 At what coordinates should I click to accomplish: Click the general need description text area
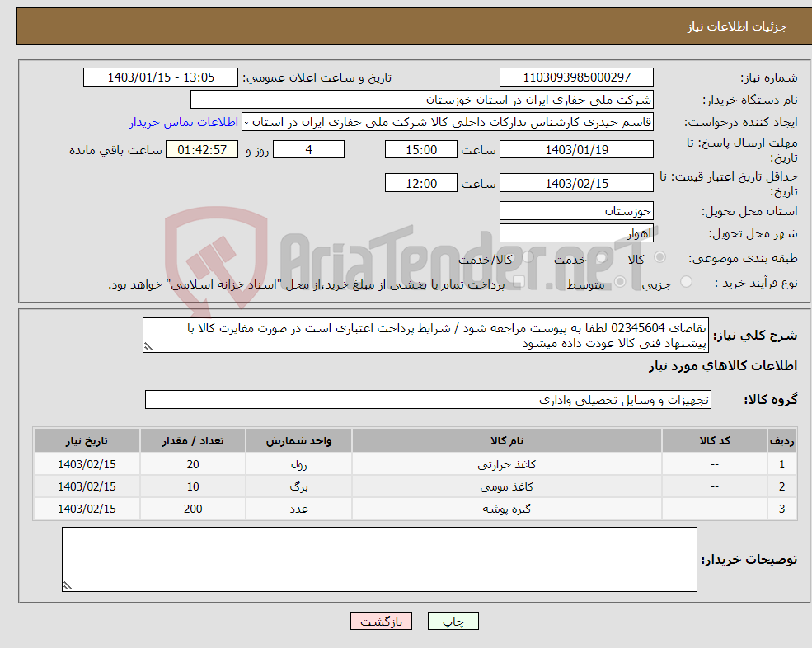425,336
